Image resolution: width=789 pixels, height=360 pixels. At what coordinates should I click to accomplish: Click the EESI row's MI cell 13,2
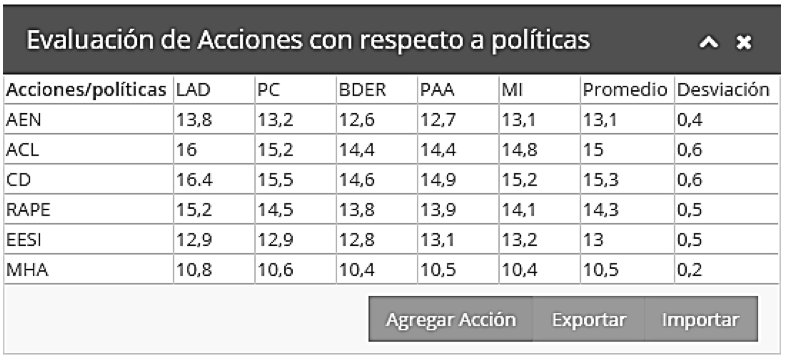coord(519,240)
